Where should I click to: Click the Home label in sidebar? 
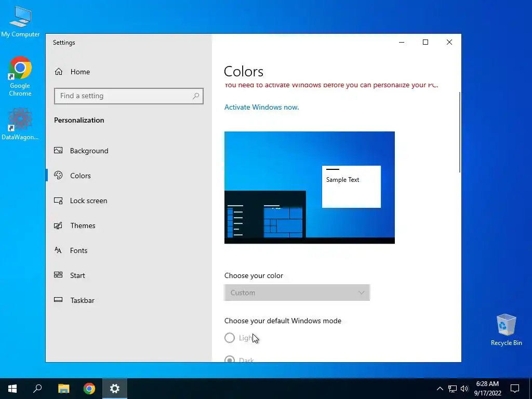tap(80, 72)
